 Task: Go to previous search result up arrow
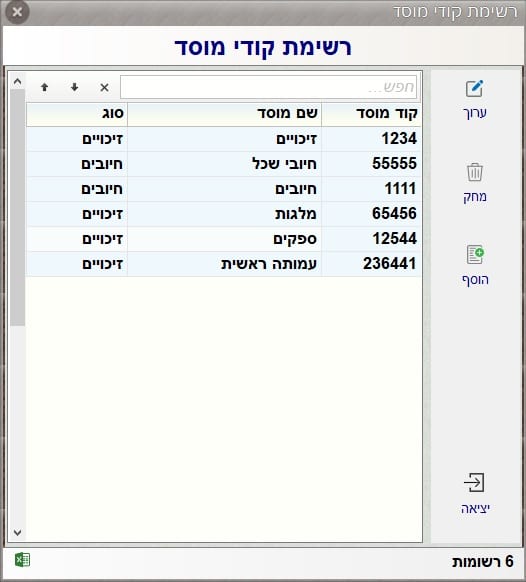pyautogui.click(x=45, y=87)
